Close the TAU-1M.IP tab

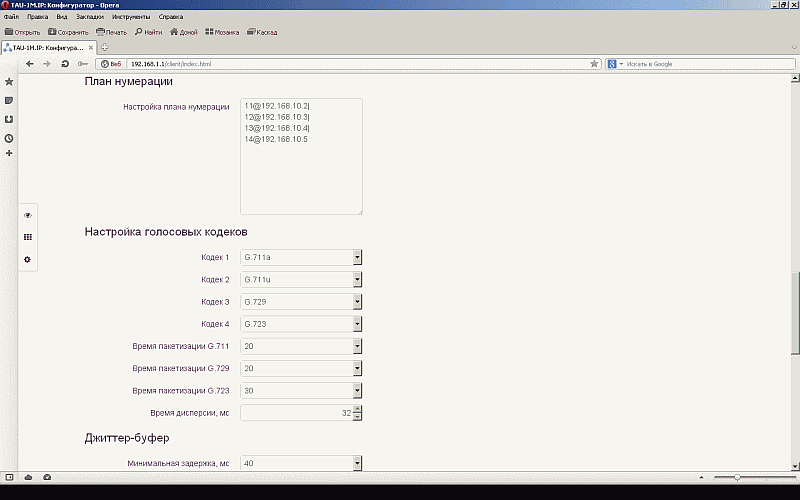[x=91, y=47]
